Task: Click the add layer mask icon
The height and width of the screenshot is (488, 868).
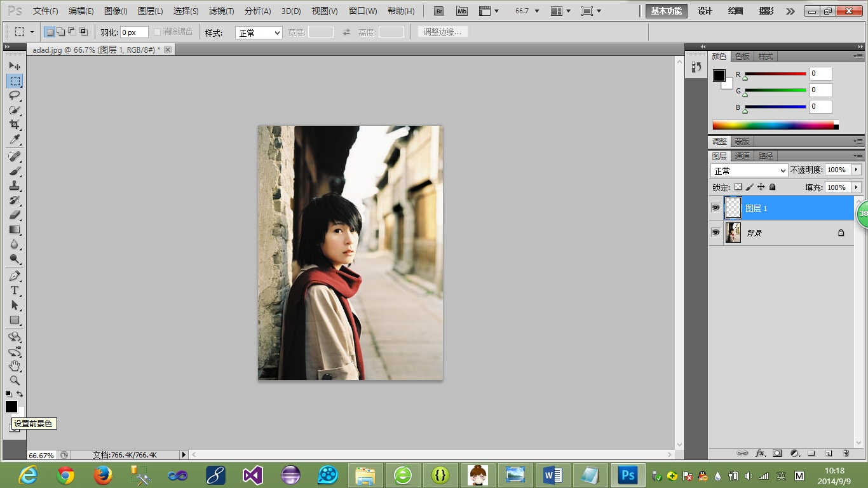Action: point(777,453)
